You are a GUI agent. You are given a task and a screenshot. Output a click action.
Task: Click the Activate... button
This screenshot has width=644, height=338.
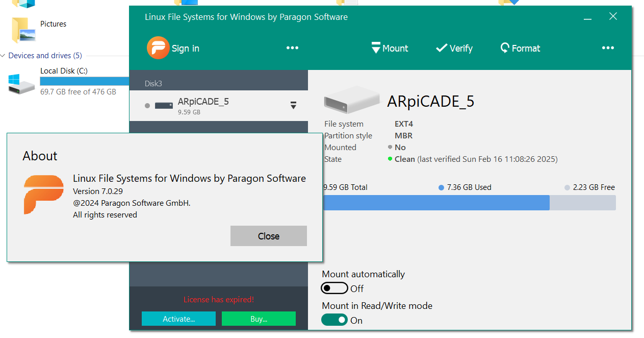pos(179,319)
